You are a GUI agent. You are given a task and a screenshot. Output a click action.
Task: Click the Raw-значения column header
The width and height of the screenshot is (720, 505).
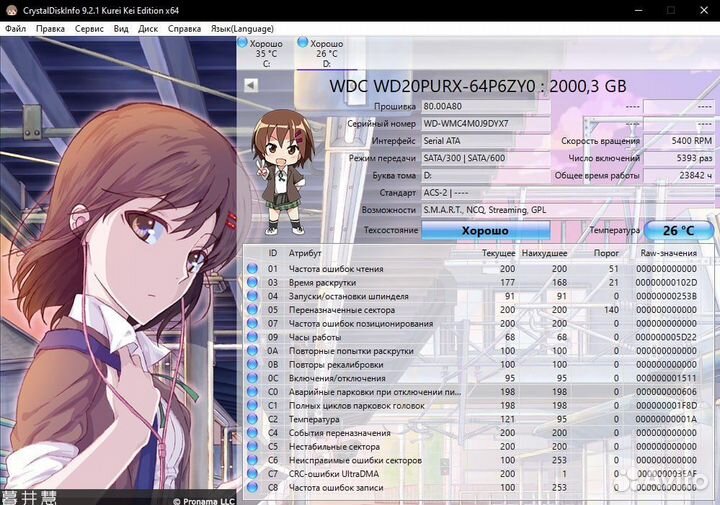coord(669,253)
